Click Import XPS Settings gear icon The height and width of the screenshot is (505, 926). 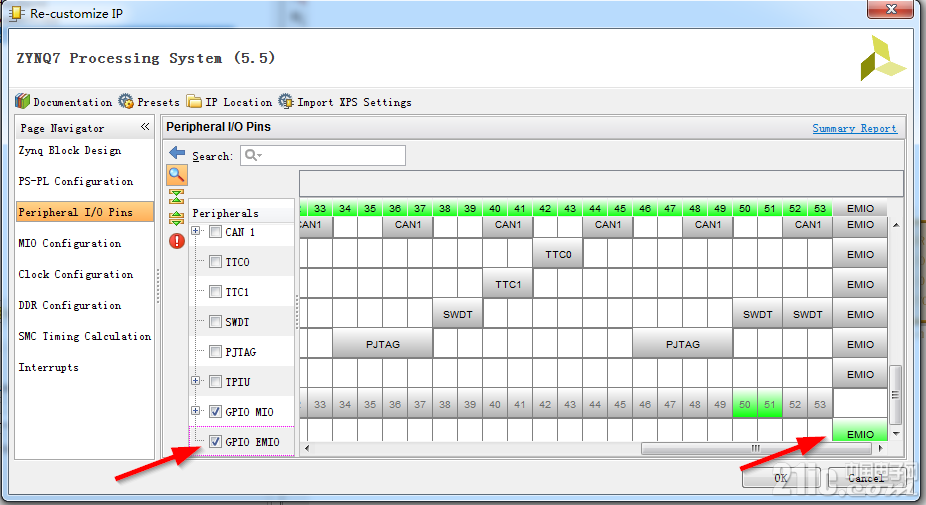coord(286,102)
